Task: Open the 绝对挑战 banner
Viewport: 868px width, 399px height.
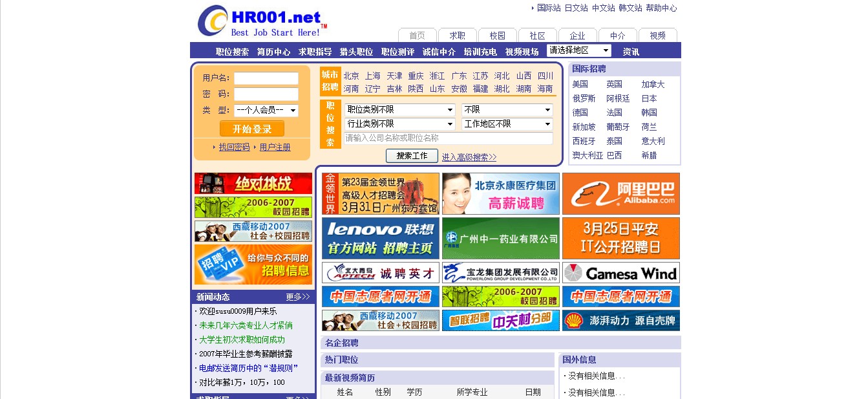Action: pyautogui.click(x=253, y=183)
